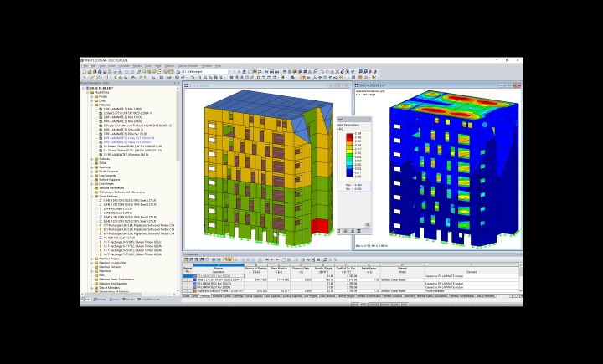Toggle SNAP in the status bar
The width and height of the screenshot is (603, 364).
(x=355, y=305)
